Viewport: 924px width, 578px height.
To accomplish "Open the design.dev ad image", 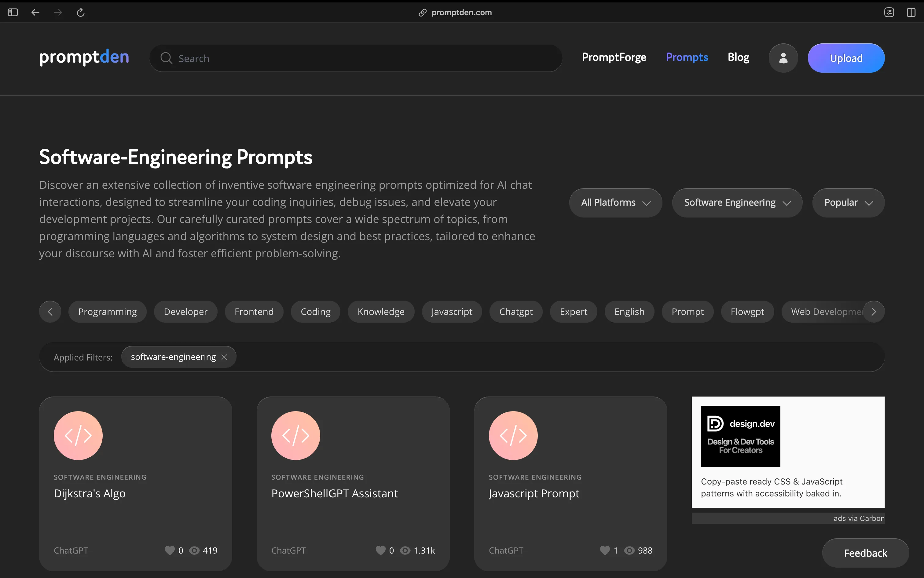I will (740, 436).
